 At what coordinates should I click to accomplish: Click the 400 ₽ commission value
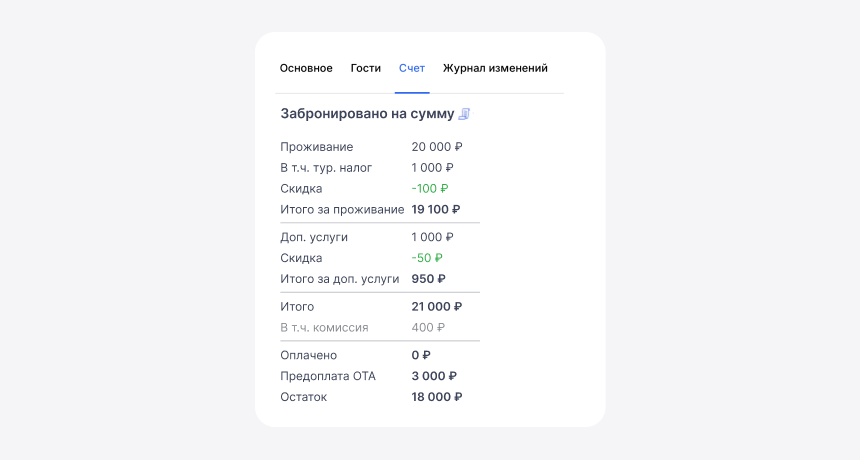[x=428, y=328]
